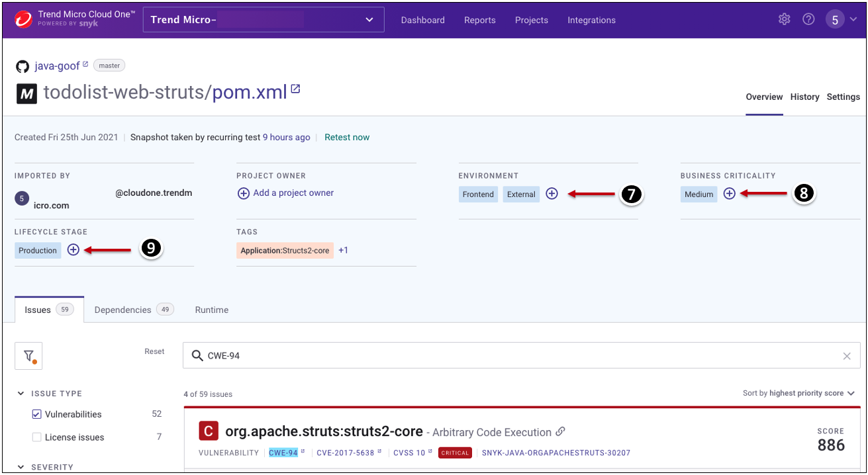Open org.apache.struts:struts2-core issue title
Image resolution: width=868 pixels, height=475 pixels.
click(324, 431)
